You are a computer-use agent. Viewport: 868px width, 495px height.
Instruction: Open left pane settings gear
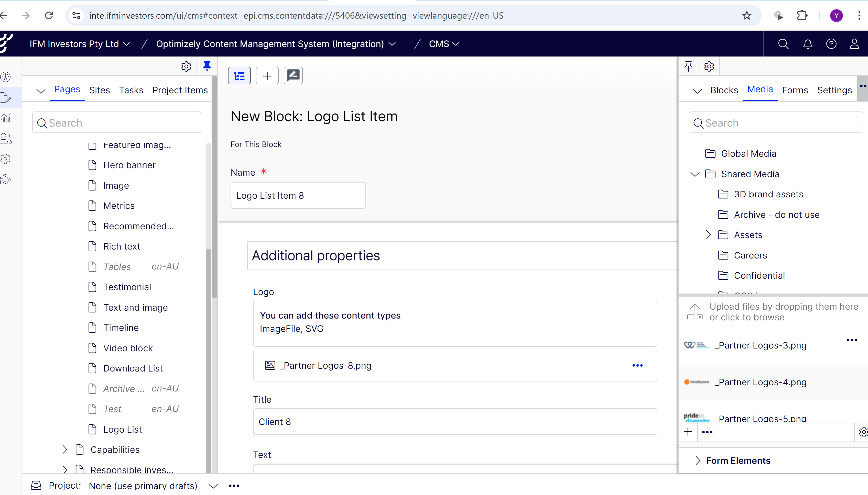[186, 66]
